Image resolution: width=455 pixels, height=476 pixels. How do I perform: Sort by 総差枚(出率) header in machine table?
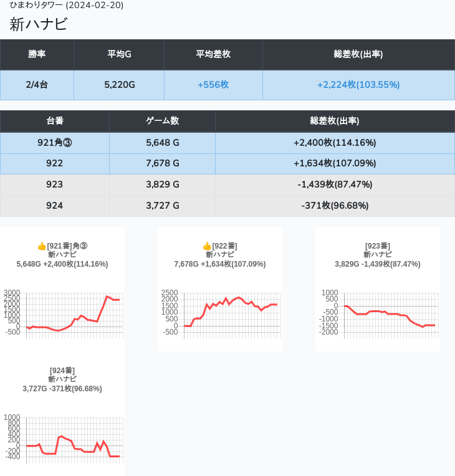335,121
